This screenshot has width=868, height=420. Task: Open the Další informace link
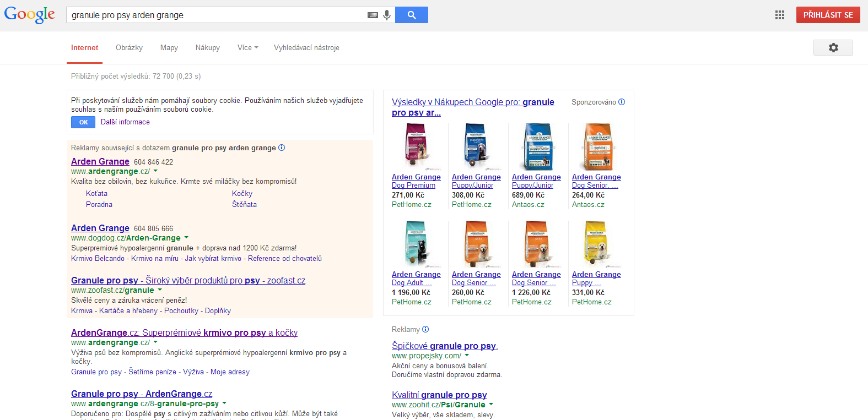(x=125, y=122)
